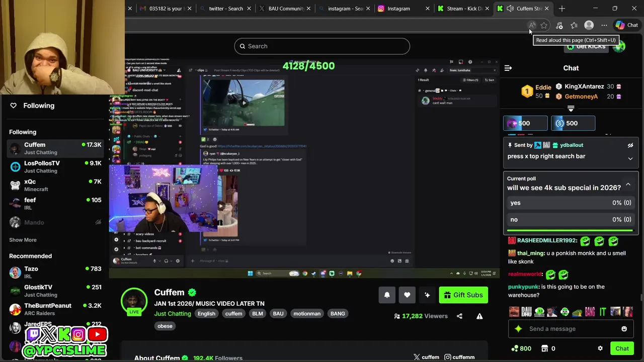Vote no in current poll
Screen dimensions: 644x362
tap(571, 219)
